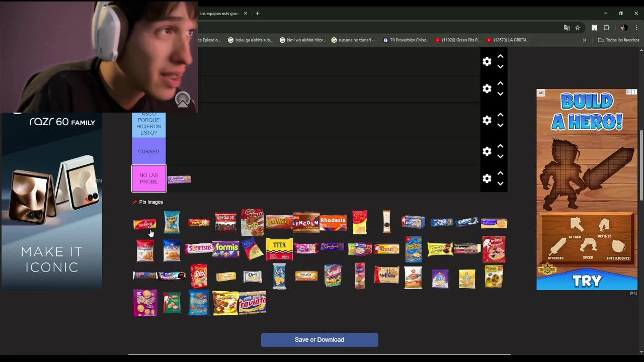Pick the Opera wafer image

[253, 276]
